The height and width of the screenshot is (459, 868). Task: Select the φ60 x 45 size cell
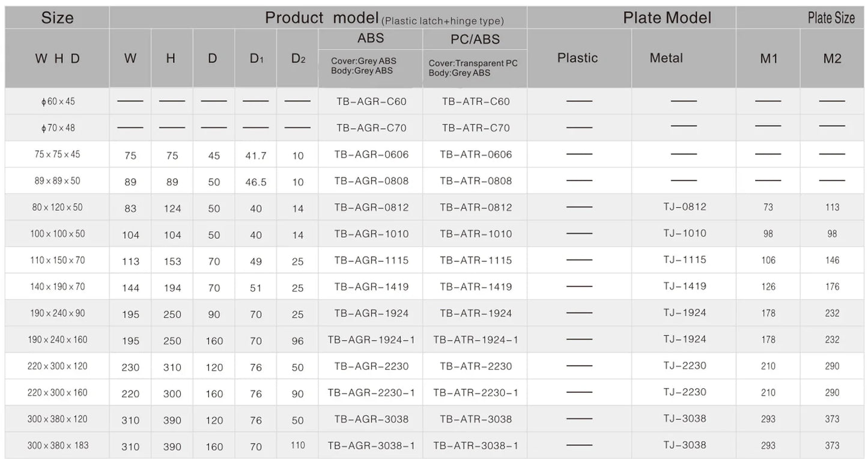coord(58,102)
